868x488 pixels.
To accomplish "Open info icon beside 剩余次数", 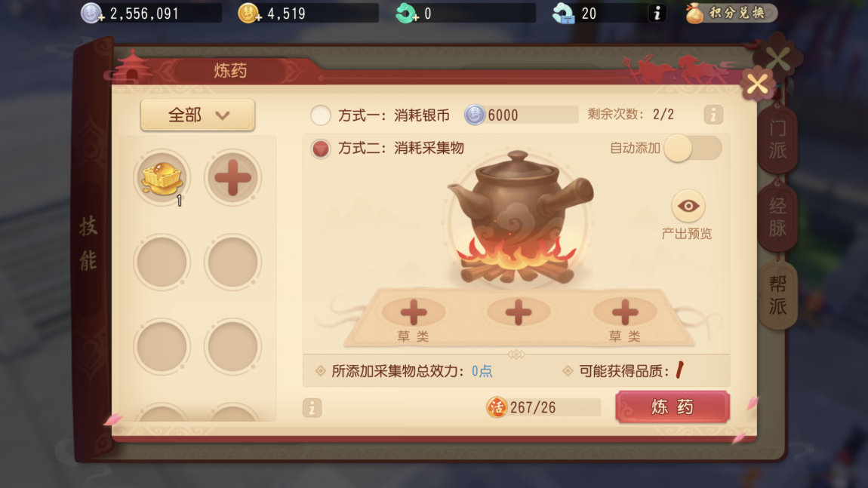I will point(713,115).
